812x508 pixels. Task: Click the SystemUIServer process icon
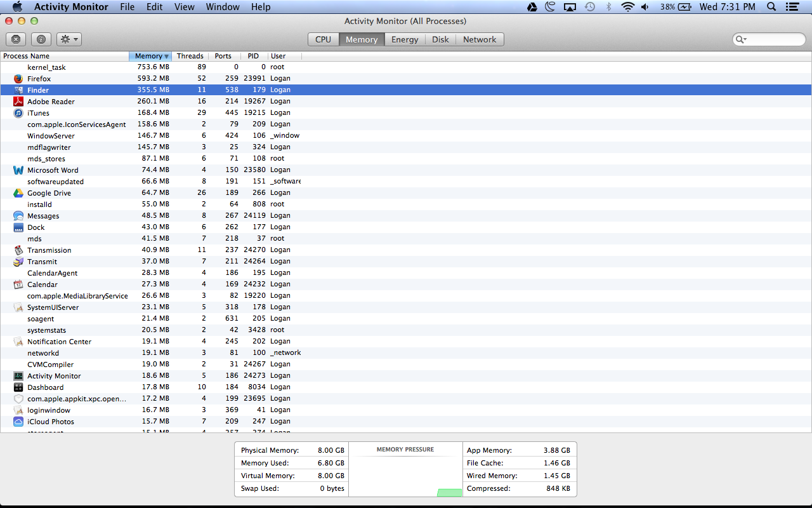pyautogui.click(x=18, y=307)
